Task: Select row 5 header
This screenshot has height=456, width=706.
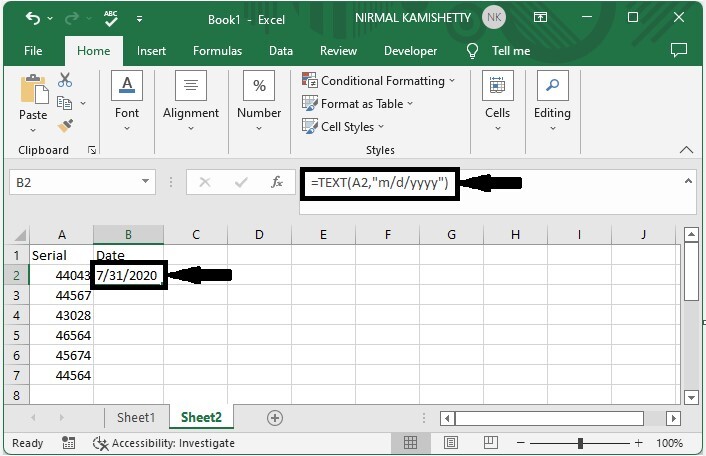Action: tap(17, 335)
